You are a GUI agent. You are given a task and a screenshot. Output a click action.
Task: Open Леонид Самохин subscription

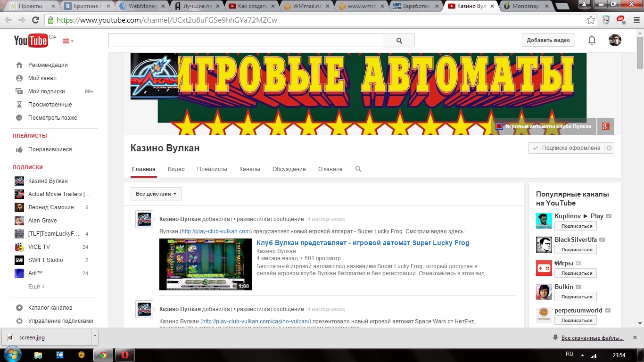point(51,207)
